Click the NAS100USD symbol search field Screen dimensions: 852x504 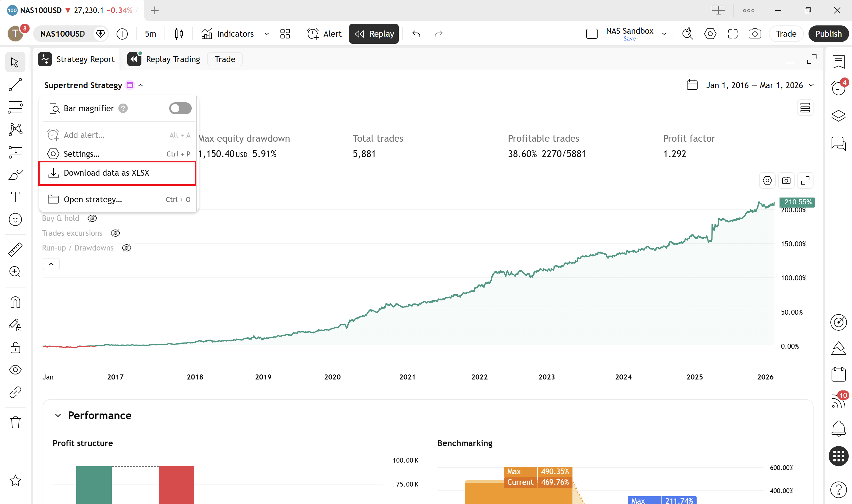pyautogui.click(x=63, y=34)
